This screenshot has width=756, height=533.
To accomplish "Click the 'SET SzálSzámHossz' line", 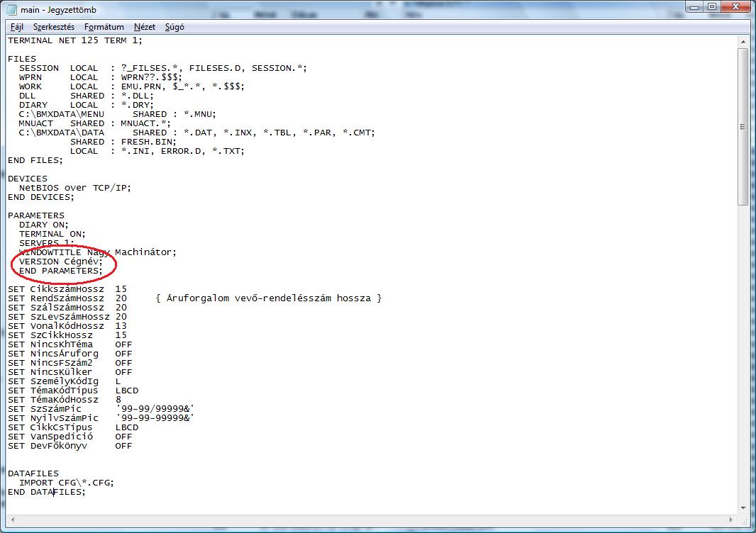I will click(67, 308).
